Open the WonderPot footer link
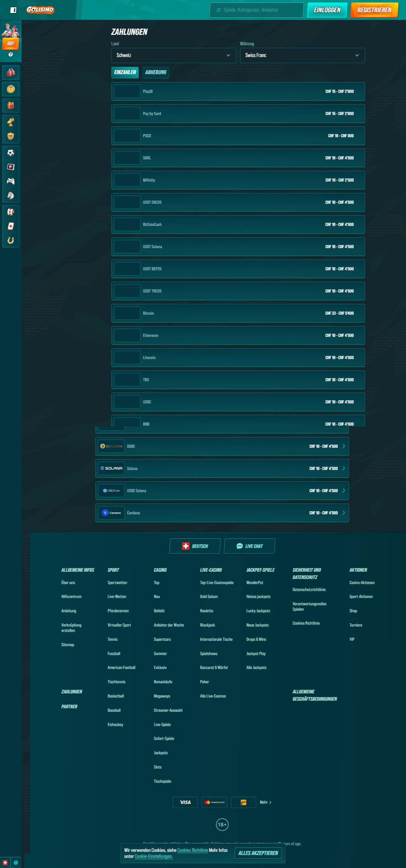This screenshot has width=406, height=868. click(255, 582)
